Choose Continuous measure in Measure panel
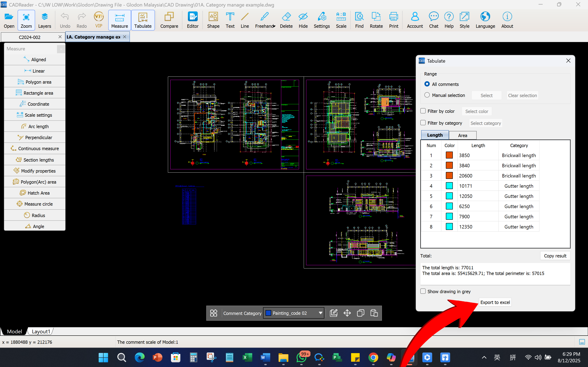The width and height of the screenshot is (588, 367). click(35, 148)
